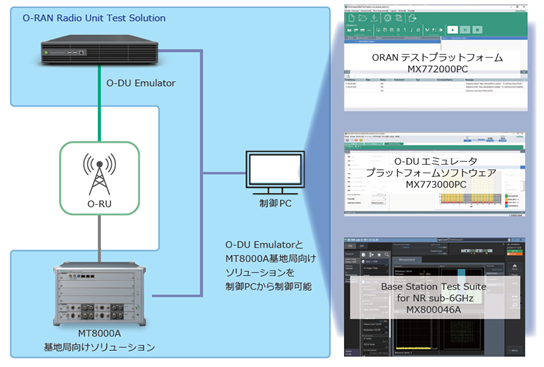The image size is (544, 367).
Task: Click the home icon in Base Station Test Suite sidebar
Action: point(515,266)
